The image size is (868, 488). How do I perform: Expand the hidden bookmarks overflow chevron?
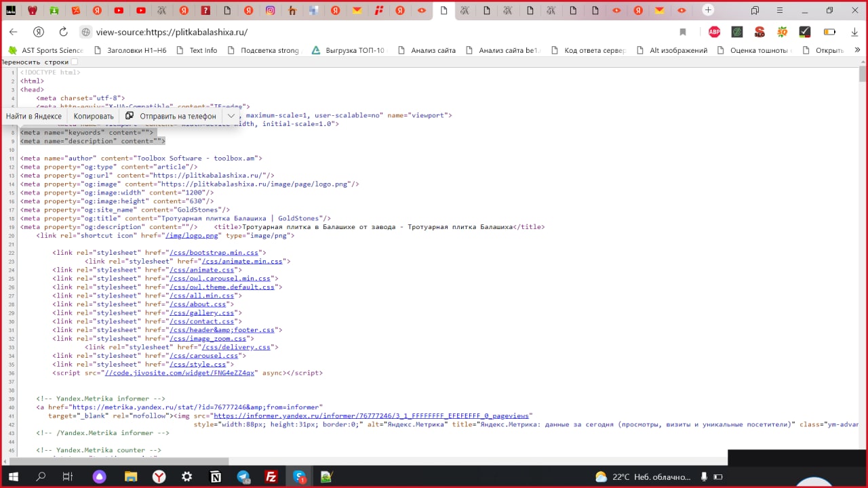(x=857, y=50)
